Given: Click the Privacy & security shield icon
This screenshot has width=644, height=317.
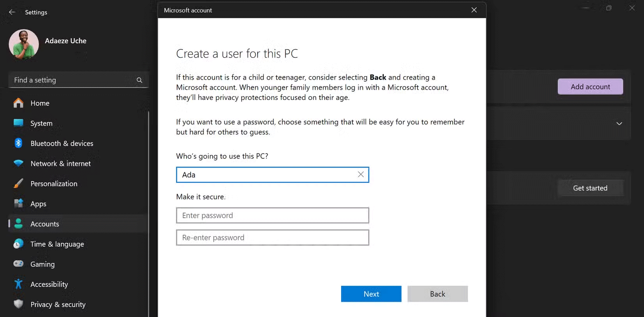Looking at the screenshot, I should pyautogui.click(x=18, y=304).
